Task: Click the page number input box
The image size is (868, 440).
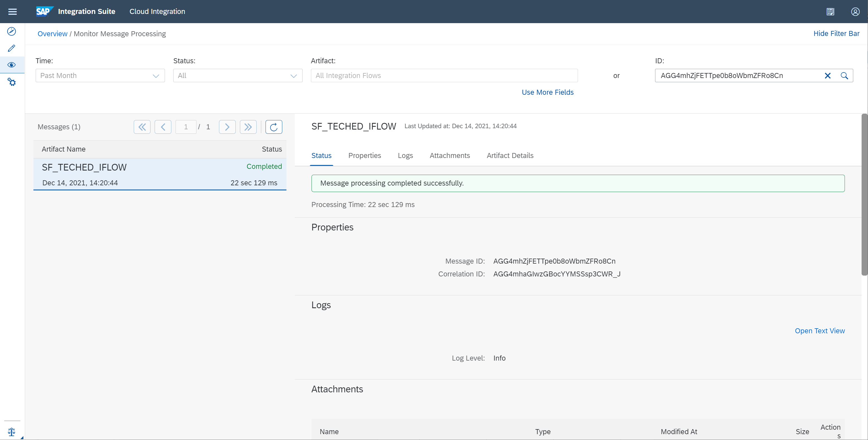Action: pyautogui.click(x=186, y=127)
